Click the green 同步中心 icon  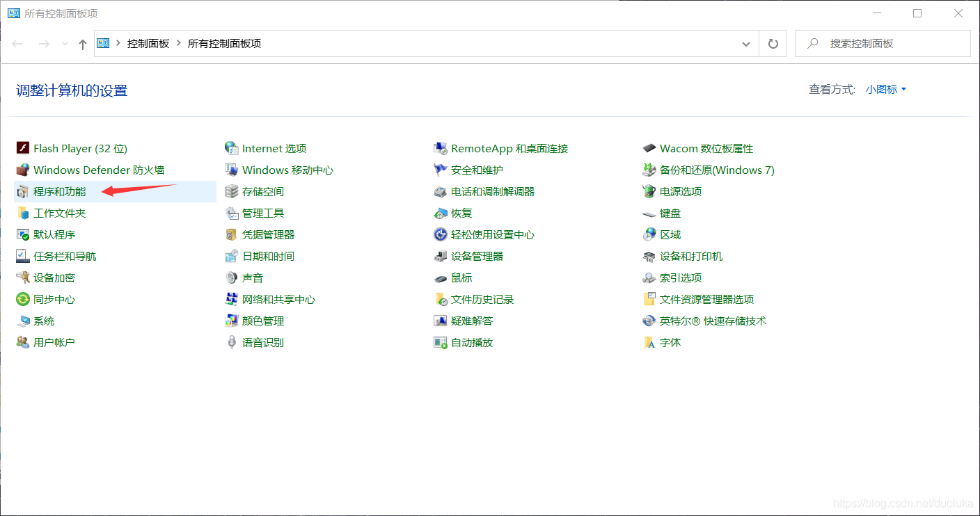[x=23, y=299]
